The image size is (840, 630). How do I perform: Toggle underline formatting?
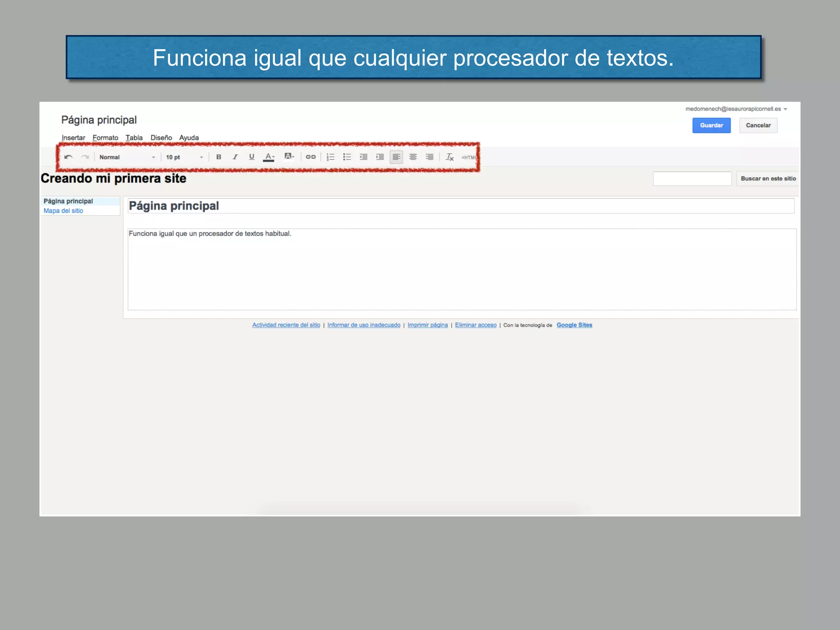pyautogui.click(x=251, y=157)
